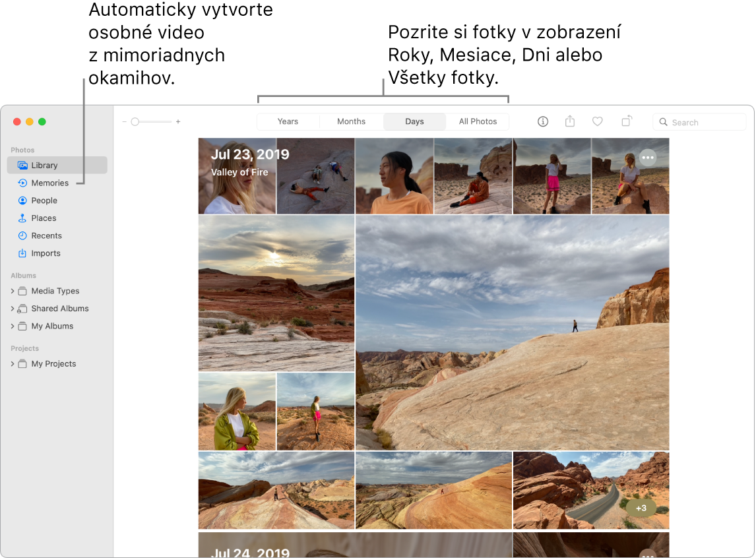
Task: Open photo of woman in green jacket
Action: (237, 412)
